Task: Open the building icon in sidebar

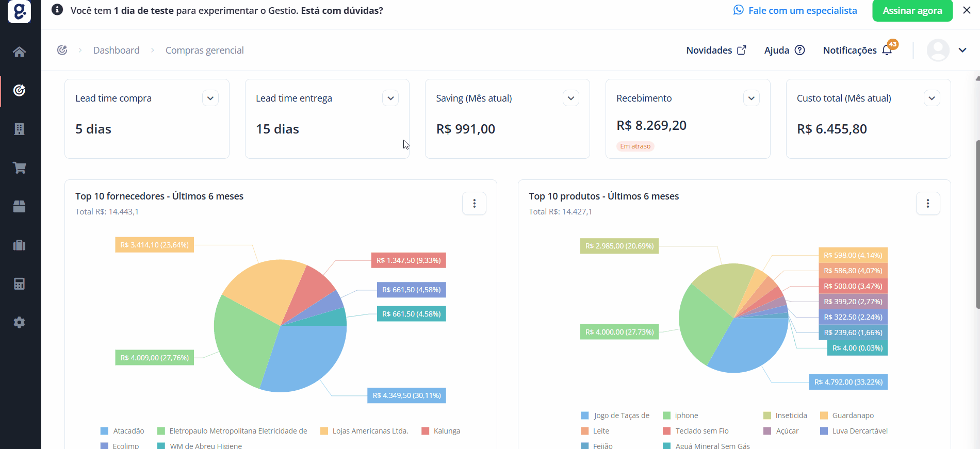Action: point(19,129)
